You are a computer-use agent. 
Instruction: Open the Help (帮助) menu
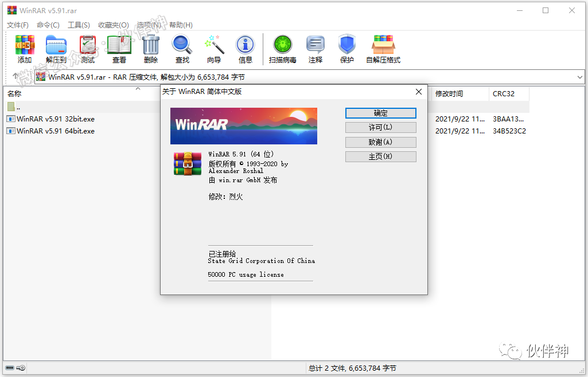(181, 25)
